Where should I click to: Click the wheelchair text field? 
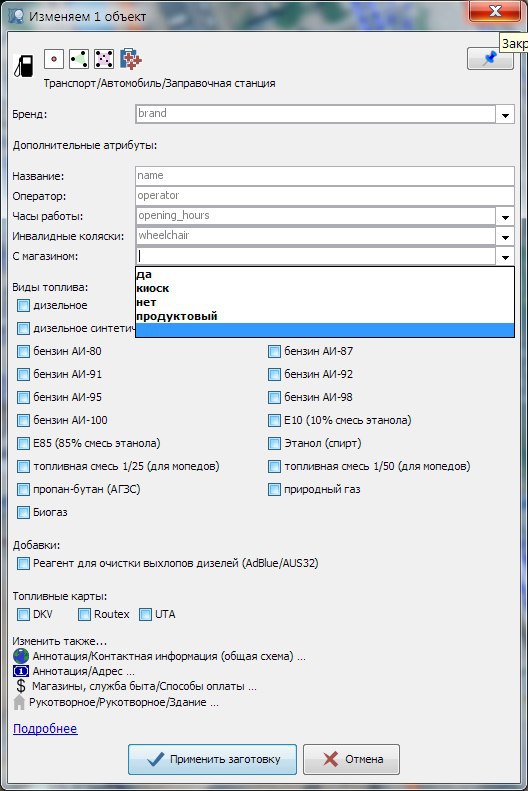[x=316, y=236]
